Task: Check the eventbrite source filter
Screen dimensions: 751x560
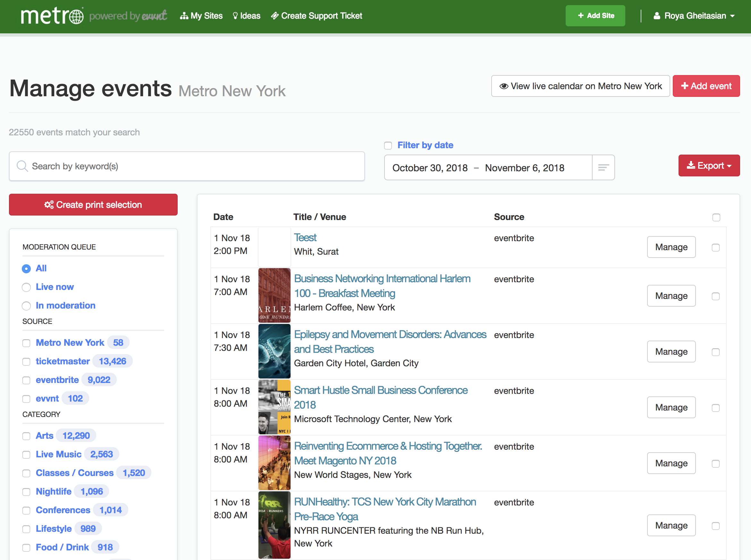Action: pos(26,380)
